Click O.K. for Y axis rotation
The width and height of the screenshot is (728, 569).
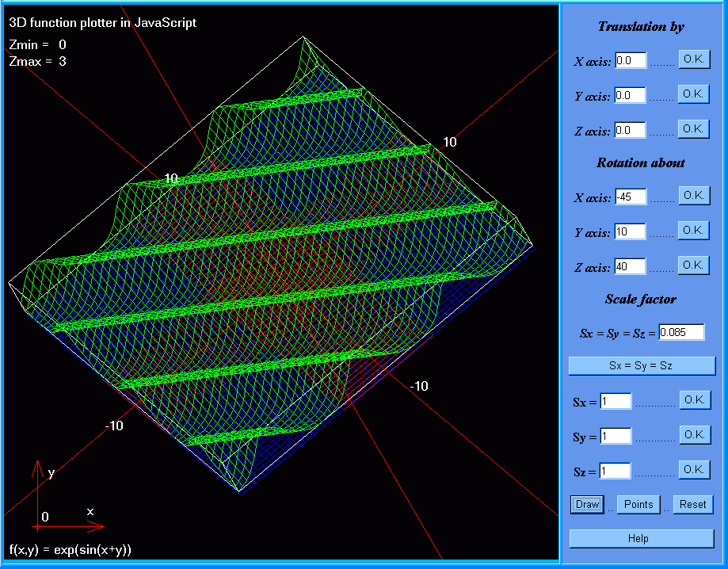694,231
